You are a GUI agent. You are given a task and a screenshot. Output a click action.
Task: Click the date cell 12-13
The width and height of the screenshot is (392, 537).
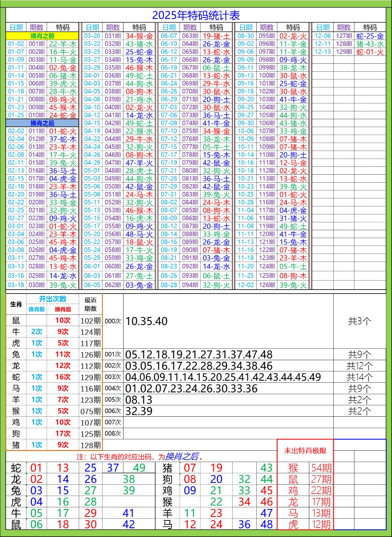(323, 52)
